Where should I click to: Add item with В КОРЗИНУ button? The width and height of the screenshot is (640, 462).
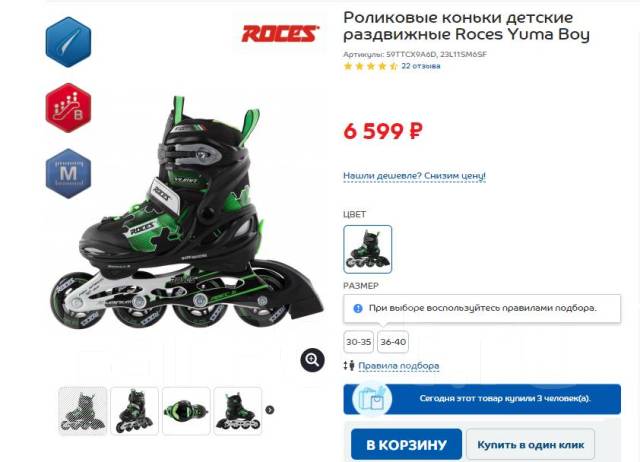tap(407, 444)
